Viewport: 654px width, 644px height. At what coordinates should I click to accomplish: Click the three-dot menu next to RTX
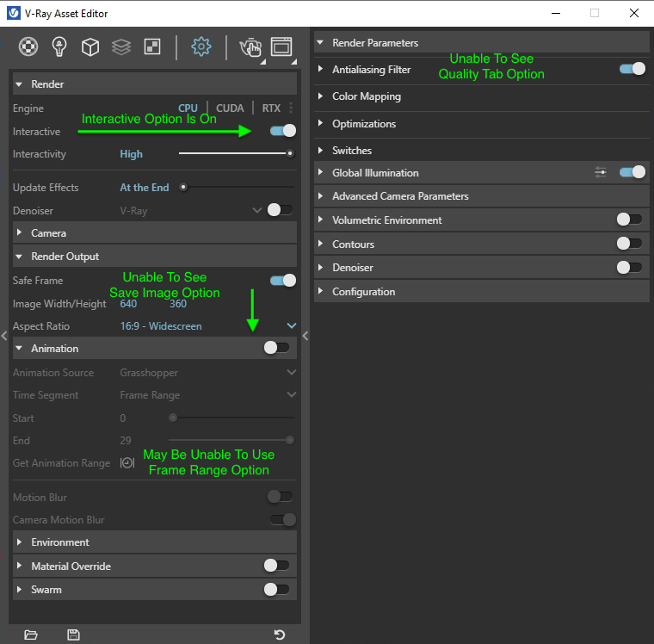tap(291, 108)
